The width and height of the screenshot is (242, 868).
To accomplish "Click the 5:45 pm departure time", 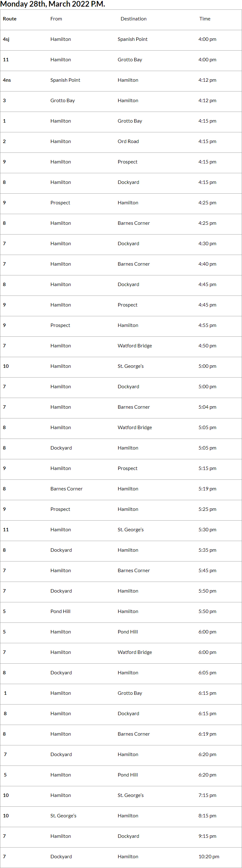I will (207, 571).
